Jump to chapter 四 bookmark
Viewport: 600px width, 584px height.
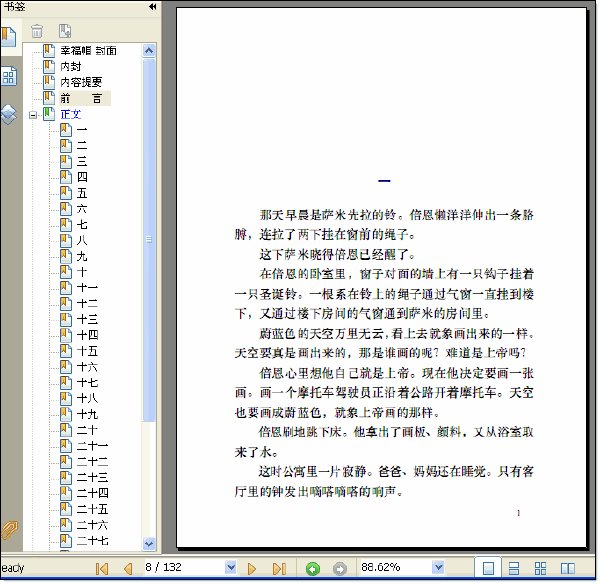click(x=82, y=177)
